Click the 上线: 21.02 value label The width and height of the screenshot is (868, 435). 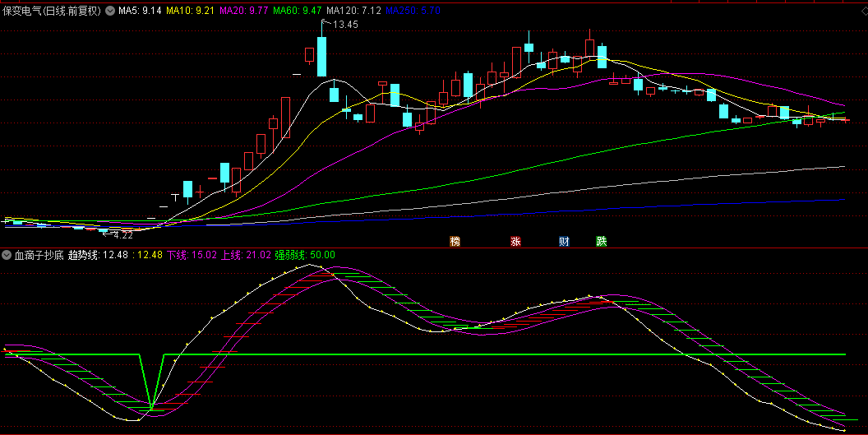coord(246,255)
